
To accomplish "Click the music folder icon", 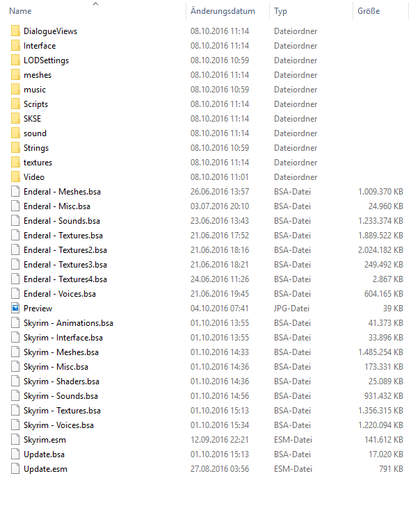I will click(x=16, y=90).
